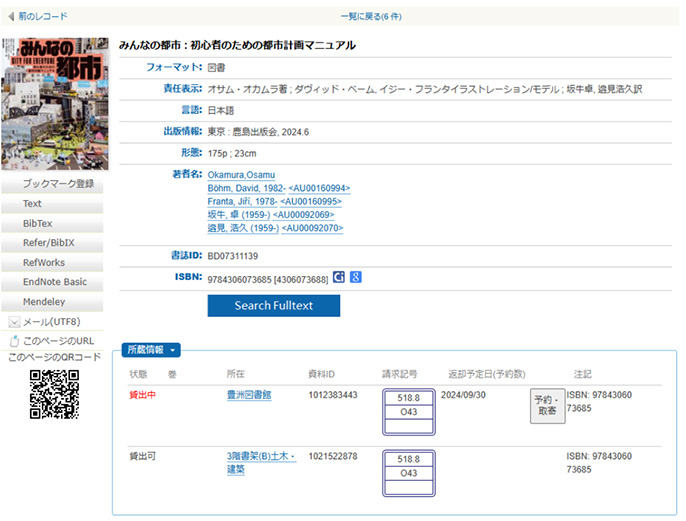Viewport: 686px width, 521px height.
Task: Click 所在 column header
Action: click(235, 374)
